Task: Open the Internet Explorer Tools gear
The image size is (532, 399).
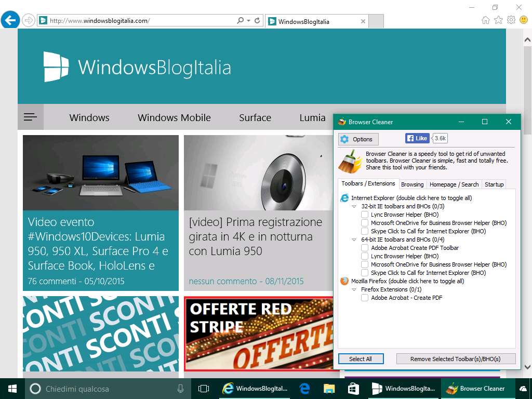Action: [511, 20]
